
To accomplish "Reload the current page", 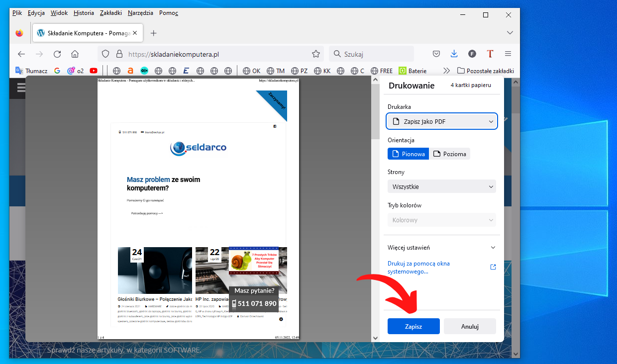I will click(x=57, y=54).
